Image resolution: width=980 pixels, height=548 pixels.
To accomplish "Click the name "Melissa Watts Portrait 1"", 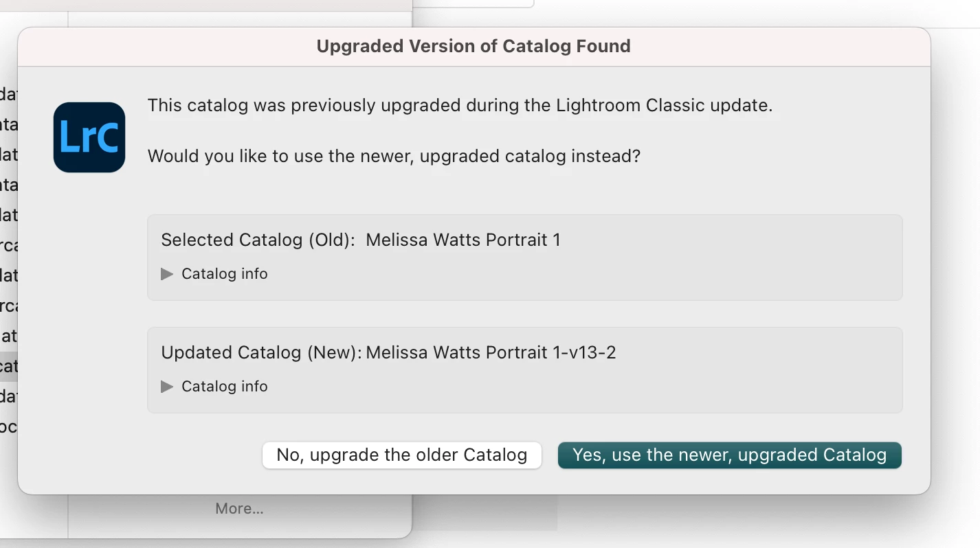I will point(463,240).
